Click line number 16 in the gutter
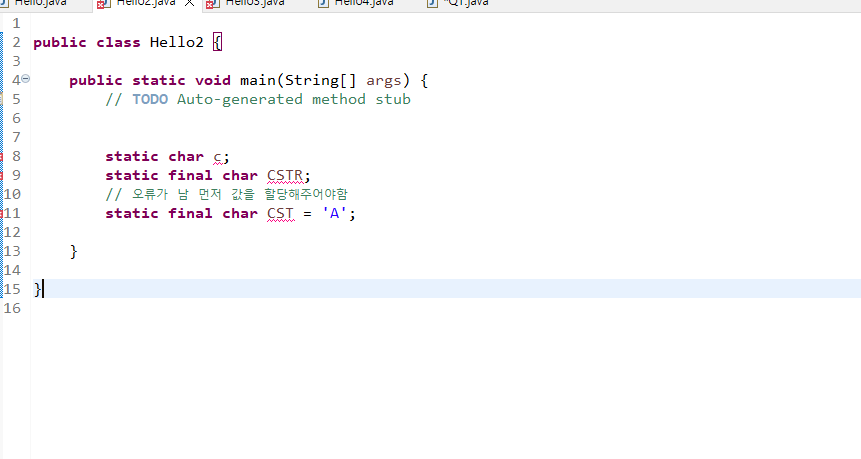The image size is (861, 459). pos(12,309)
